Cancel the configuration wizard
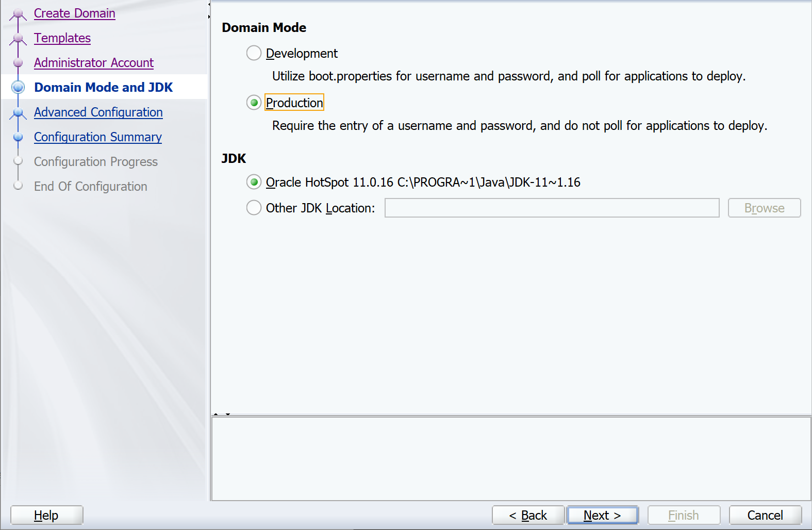Screen dimensions: 812x530 pyautogui.click(x=765, y=515)
